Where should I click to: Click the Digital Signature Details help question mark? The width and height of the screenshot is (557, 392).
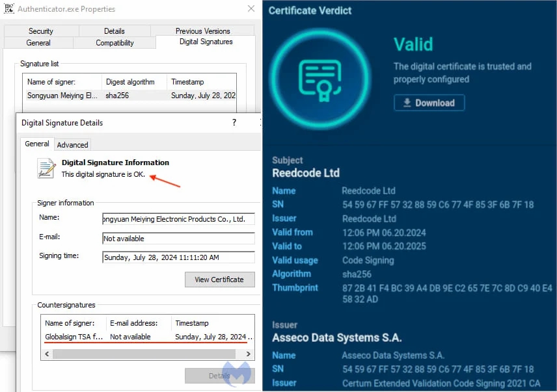coord(234,122)
